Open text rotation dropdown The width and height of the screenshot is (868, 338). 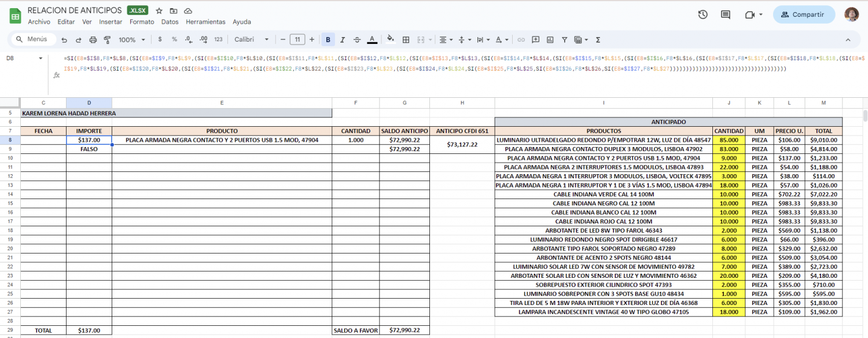tap(501, 39)
